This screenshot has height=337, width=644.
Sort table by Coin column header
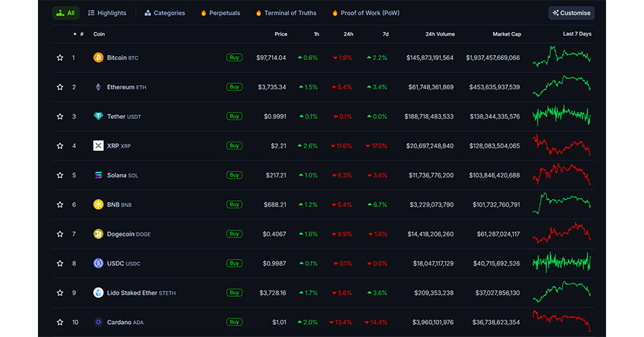click(x=99, y=34)
